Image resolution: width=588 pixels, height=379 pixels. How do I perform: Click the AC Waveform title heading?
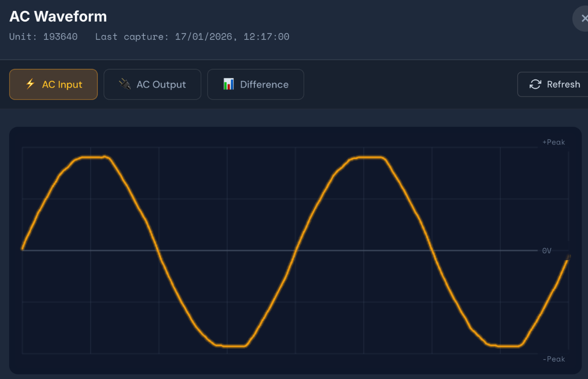58,17
